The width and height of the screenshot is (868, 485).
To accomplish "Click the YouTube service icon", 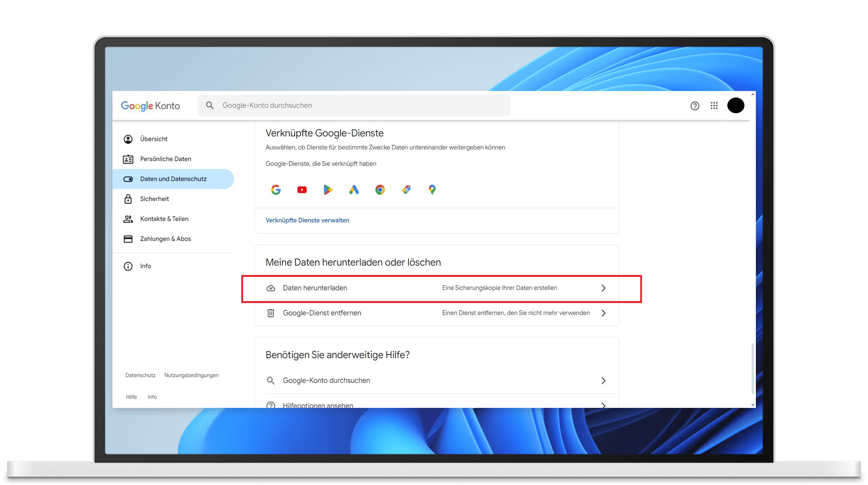I will [x=302, y=190].
